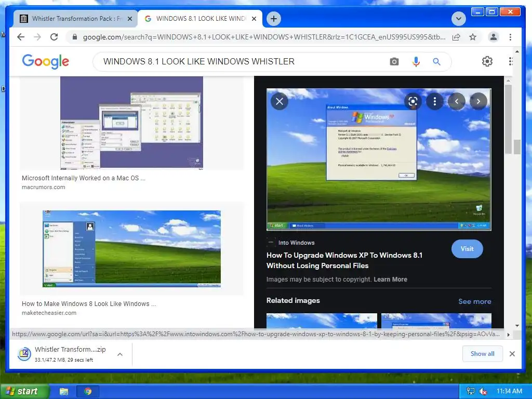Click the Learn More copyright link
The image size is (532, 399).
tap(390, 280)
